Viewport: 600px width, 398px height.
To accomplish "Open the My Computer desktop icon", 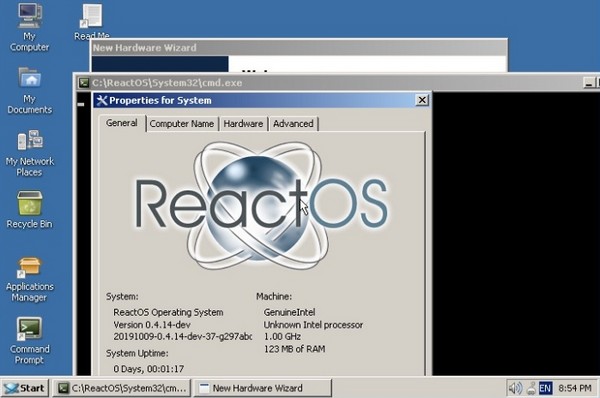I will coord(29,27).
